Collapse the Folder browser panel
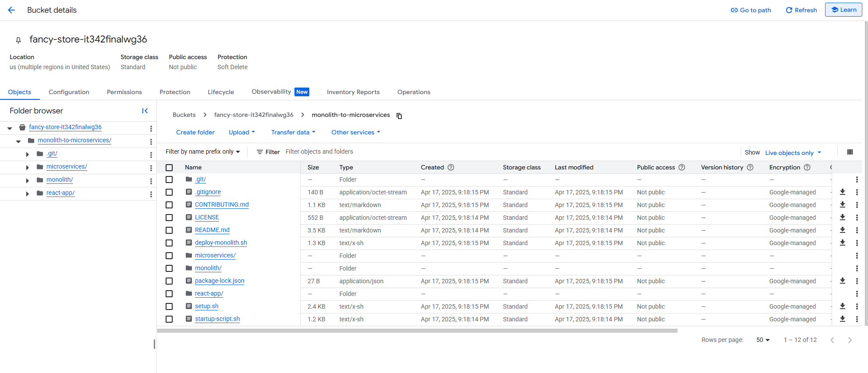 [x=145, y=111]
